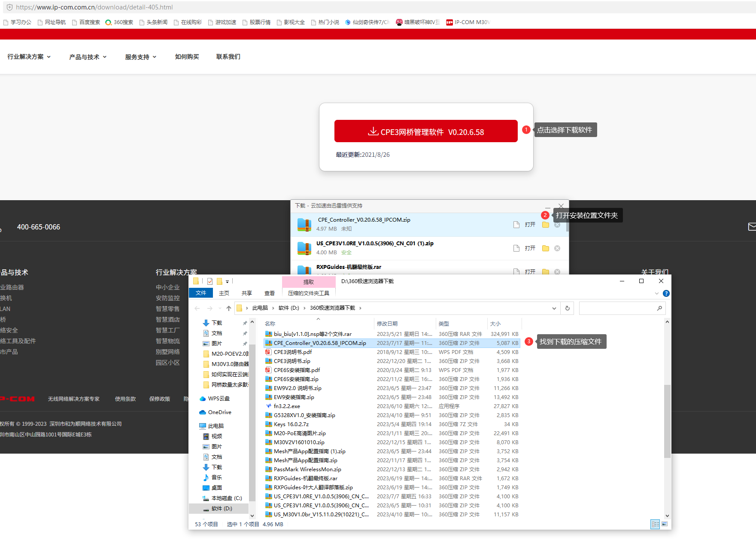Screen dimensions: 756x558
Task: Go up one folder level in Explorer
Action: click(229, 308)
